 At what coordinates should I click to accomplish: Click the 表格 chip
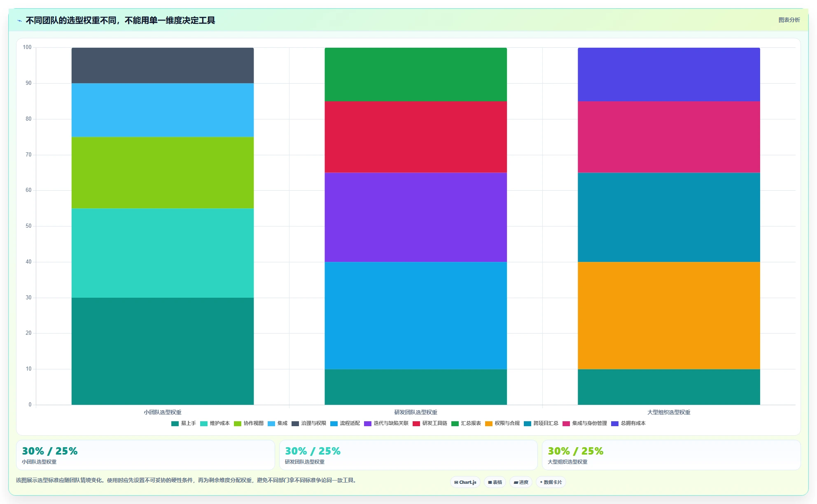[x=495, y=482]
